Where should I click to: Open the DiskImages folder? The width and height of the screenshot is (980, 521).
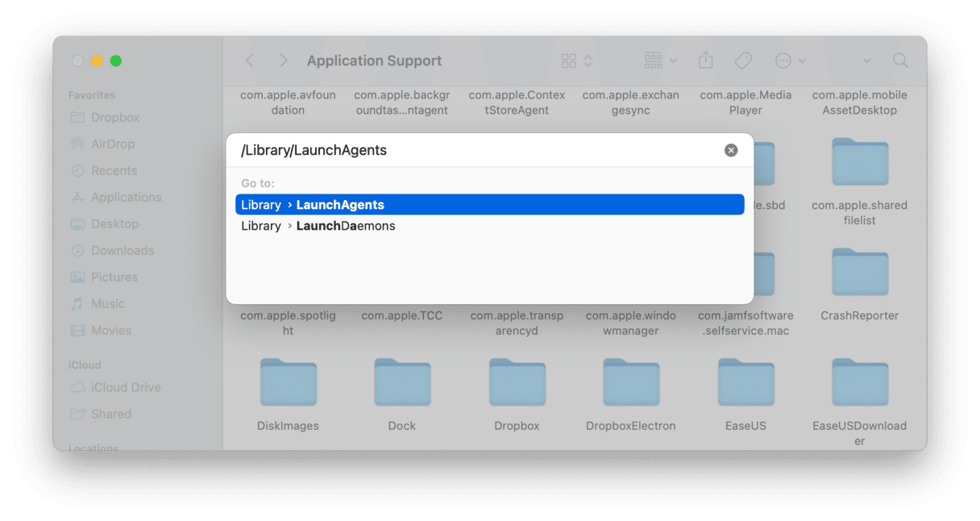(x=288, y=382)
